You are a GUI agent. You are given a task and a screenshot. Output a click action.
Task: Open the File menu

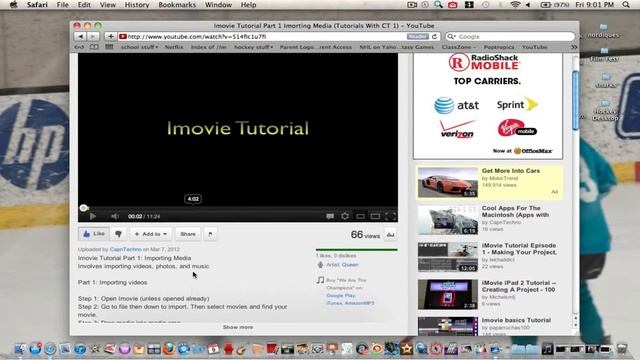[62, 5]
